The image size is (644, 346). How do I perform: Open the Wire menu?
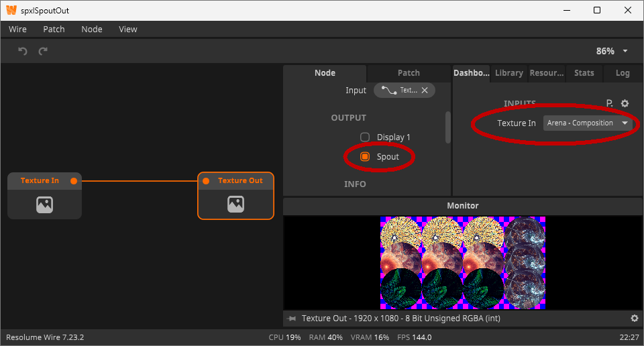pyautogui.click(x=17, y=30)
